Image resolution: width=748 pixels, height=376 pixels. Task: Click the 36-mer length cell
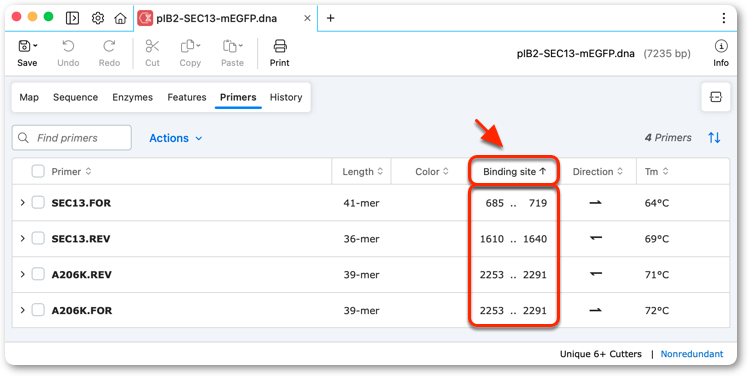click(362, 239)
